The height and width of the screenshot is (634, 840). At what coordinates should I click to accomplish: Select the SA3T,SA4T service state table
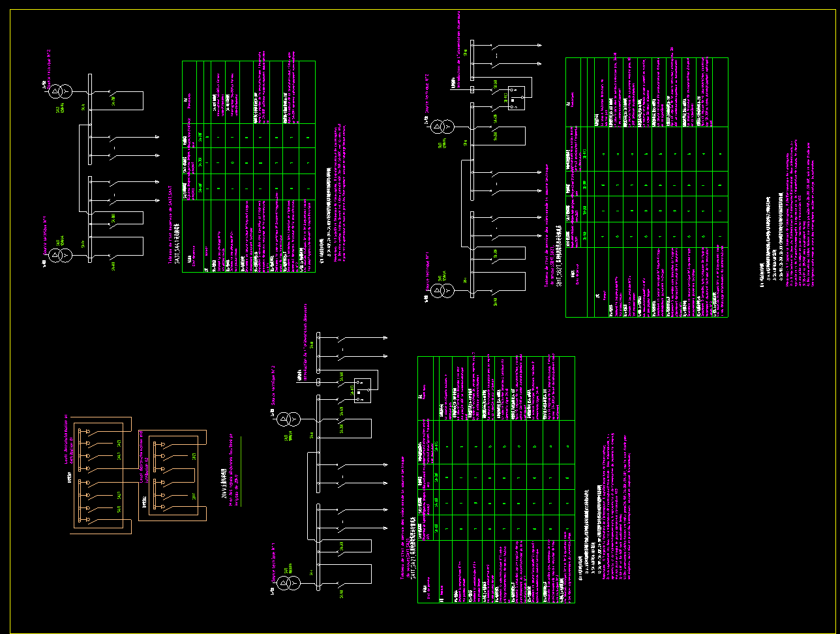[248, 166]
